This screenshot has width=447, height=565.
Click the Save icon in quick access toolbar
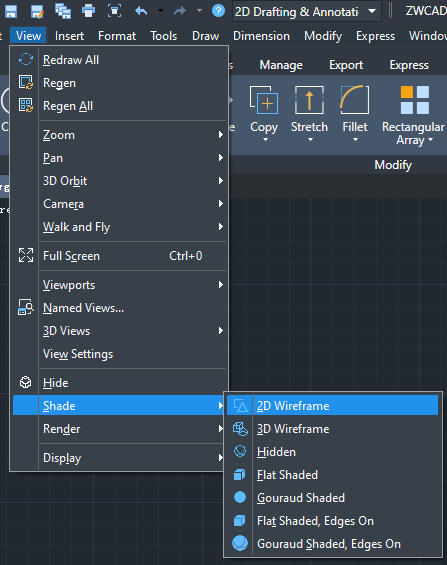[x=11, y=11]
